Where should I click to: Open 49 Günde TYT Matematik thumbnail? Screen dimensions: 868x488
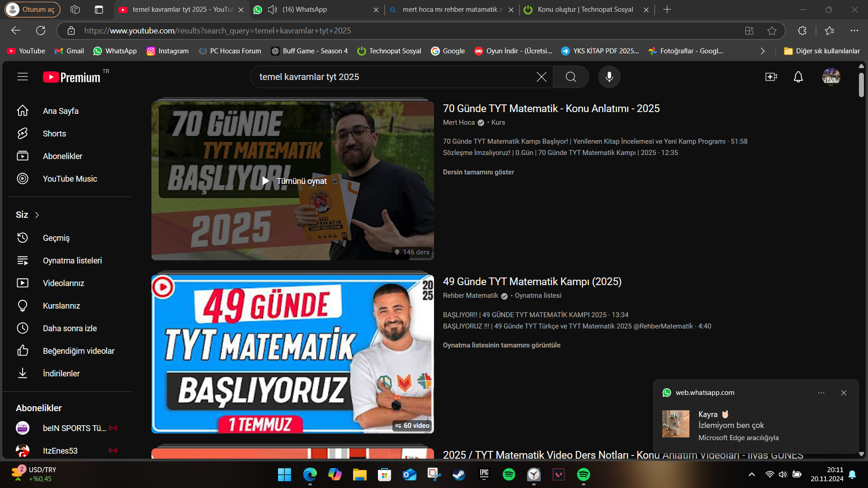coord(292,354)
